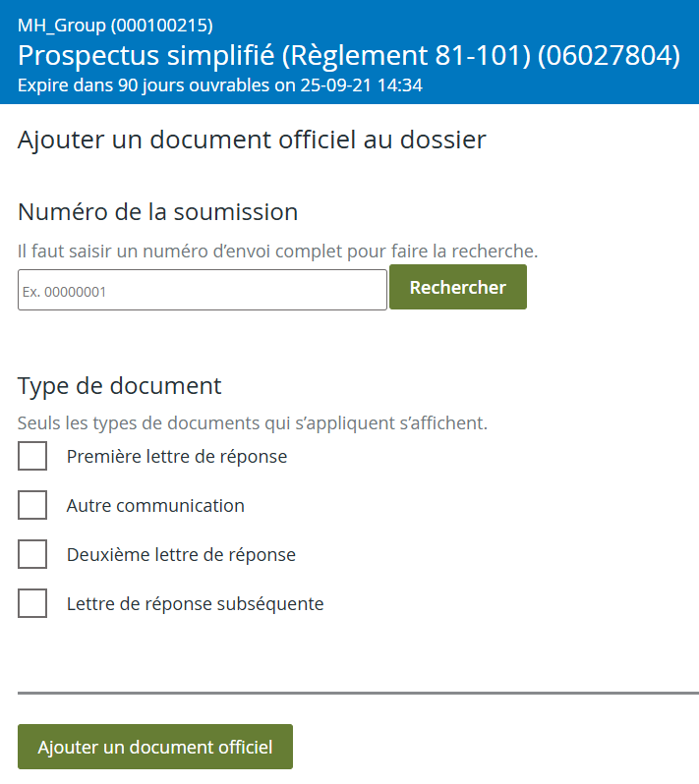Click the MH_Group (000100215) text
The image size is (699, 784).
[x=115, y=26]
